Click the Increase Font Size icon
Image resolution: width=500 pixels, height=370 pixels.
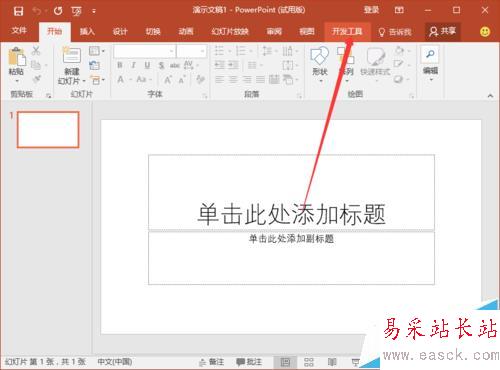point(168,80)
